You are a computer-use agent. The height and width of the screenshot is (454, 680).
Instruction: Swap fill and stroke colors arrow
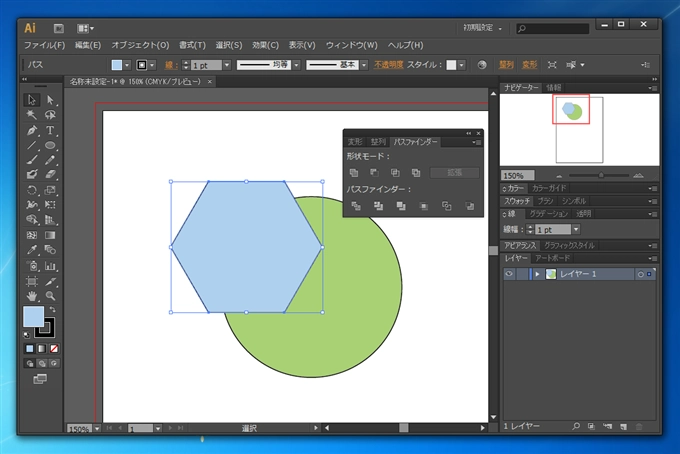pyautogui.click(x=52, y=310)
